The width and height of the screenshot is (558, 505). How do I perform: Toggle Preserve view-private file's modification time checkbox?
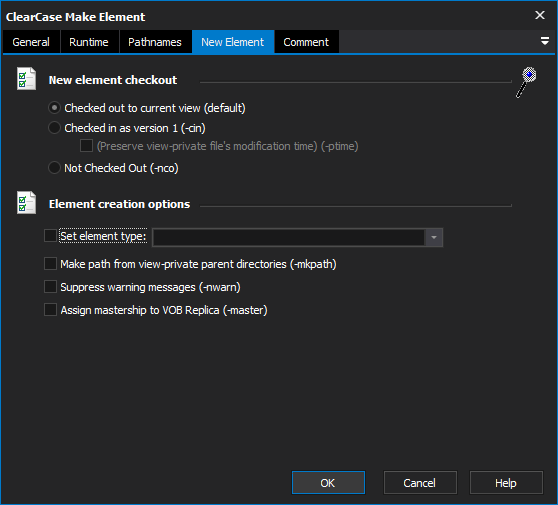point(86,146)
